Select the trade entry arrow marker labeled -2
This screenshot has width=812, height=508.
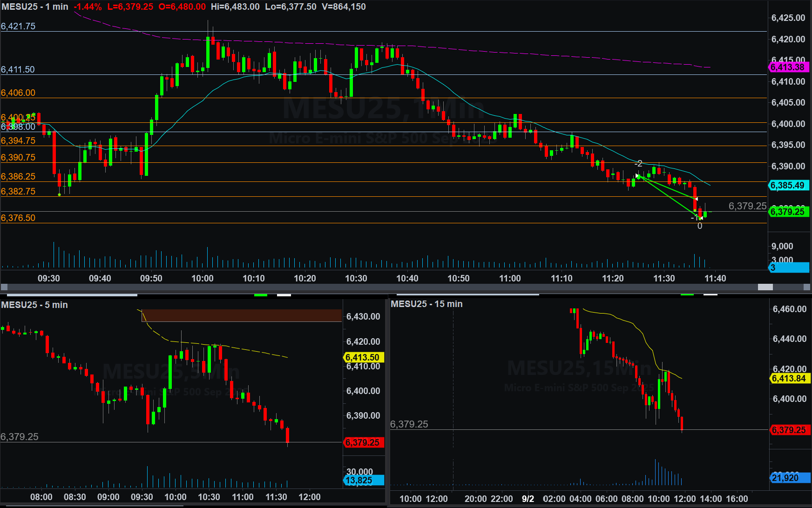(638, 175)
